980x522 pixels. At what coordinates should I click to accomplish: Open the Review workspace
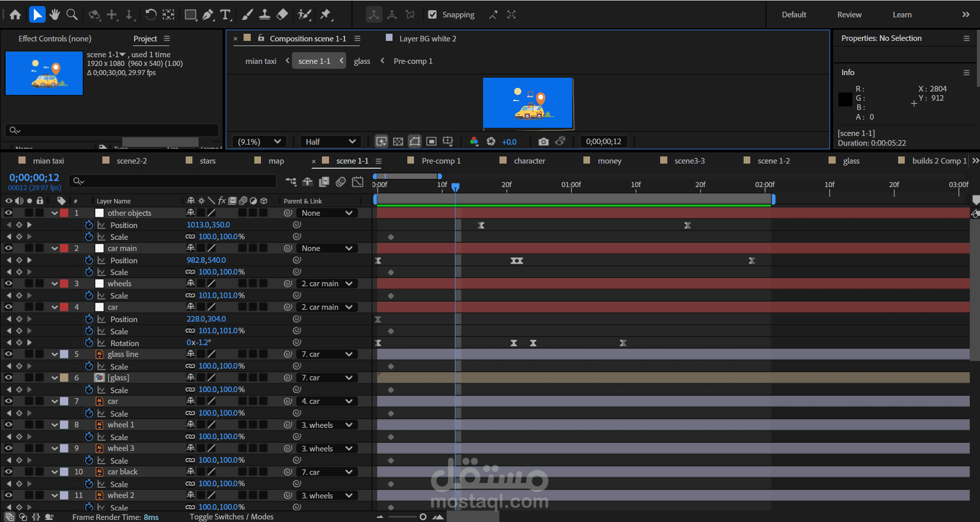(849, 15)
